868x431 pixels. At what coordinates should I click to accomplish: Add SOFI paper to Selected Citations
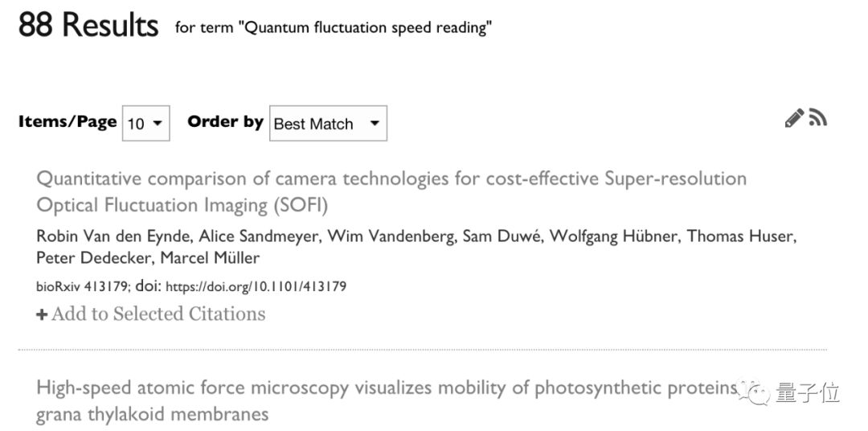click(x=151, y=314)
